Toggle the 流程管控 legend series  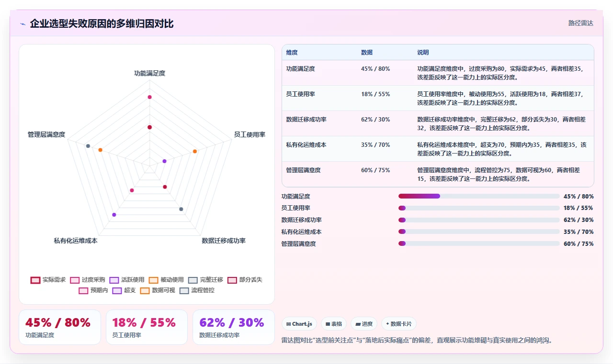click(x=197, y=290)
